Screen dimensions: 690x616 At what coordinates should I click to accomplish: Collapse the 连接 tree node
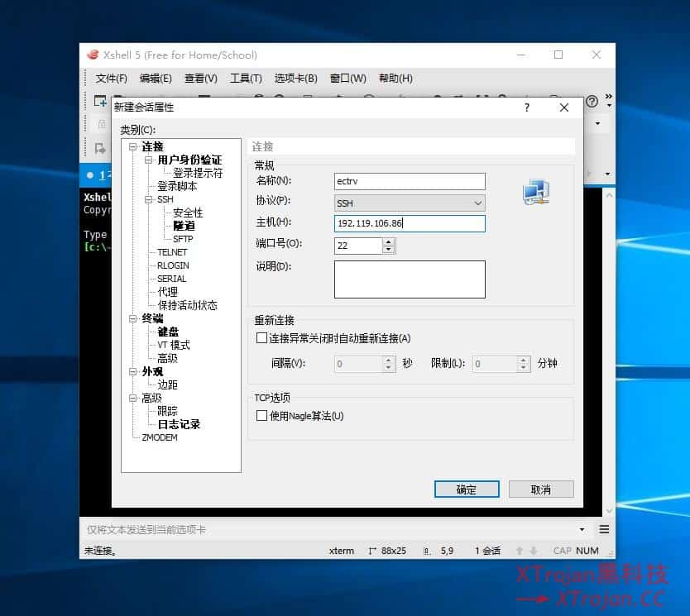(x=132, y=147)
